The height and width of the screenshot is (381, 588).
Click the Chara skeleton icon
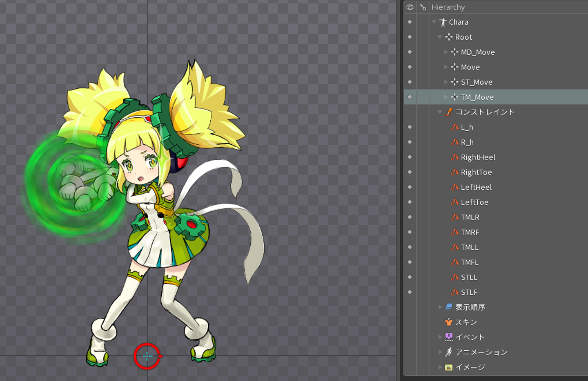click(443, 22)
